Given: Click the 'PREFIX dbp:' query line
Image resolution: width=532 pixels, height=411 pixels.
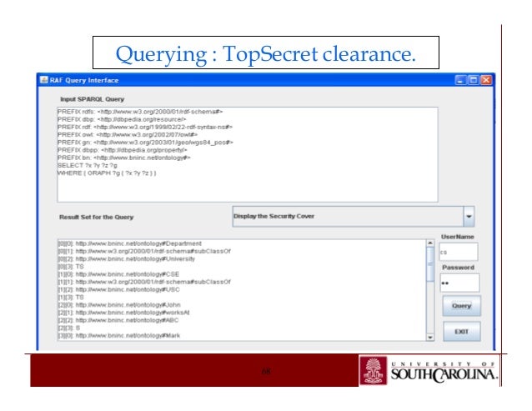Looking at the screenshot, I should 122,119.
